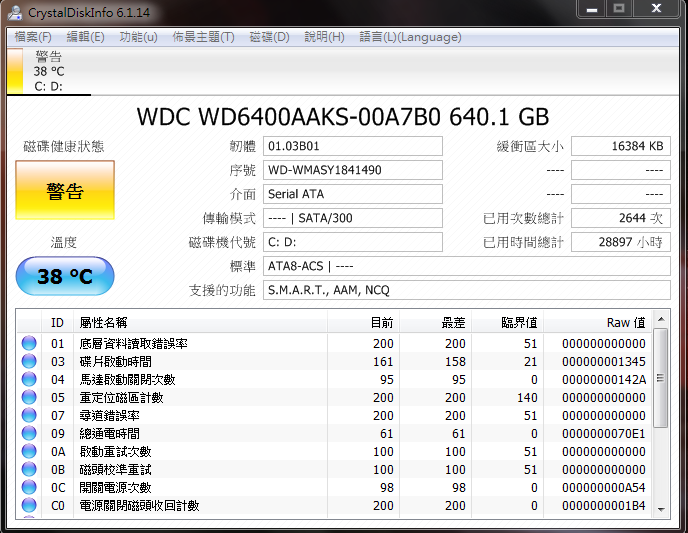The width and height of the screenshot is (688, 533).
Task: Select the 馬達啟動關閉次數 row
Action: click(x=334, y=379)
